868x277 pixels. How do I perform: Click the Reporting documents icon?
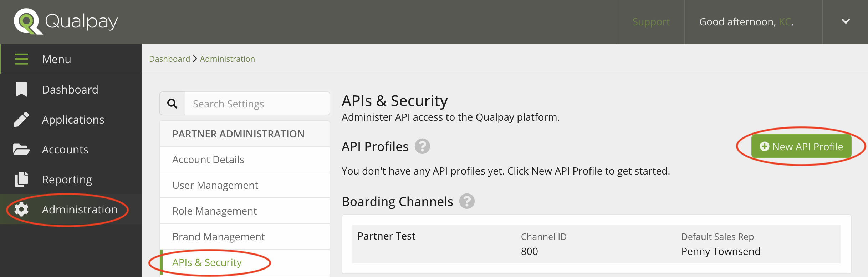click(x=21, y=179)
